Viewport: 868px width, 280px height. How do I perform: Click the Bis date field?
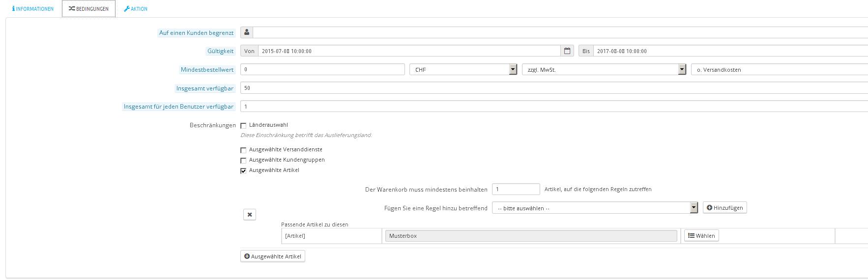tap(730, 51)
